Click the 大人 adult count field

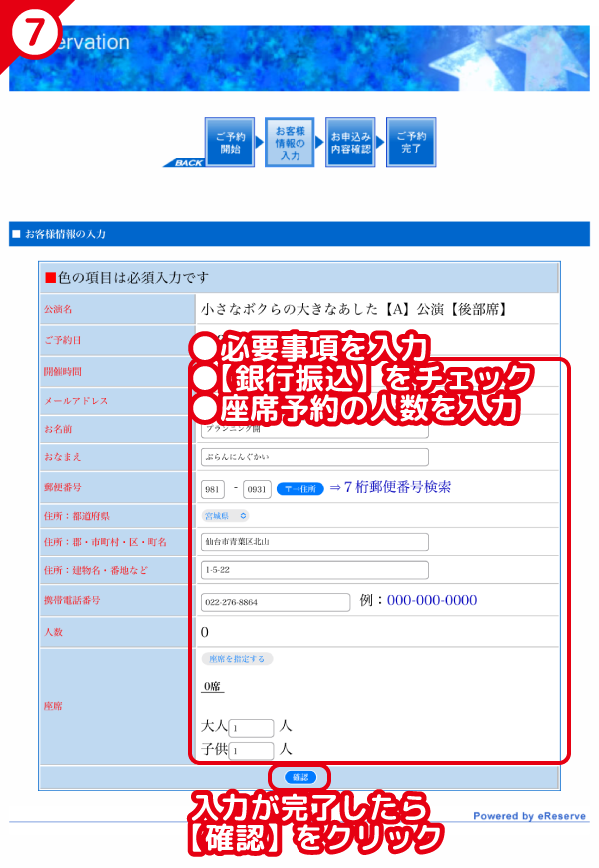251,729
